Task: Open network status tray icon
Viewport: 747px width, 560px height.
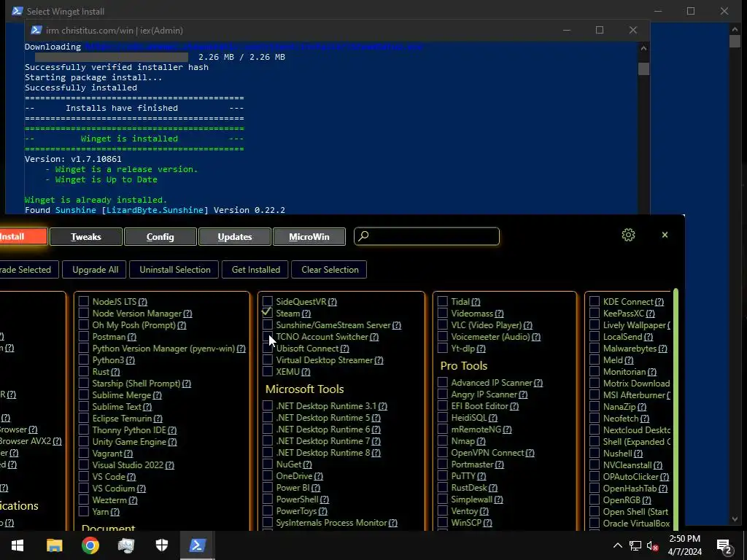Action: point(635,545)
